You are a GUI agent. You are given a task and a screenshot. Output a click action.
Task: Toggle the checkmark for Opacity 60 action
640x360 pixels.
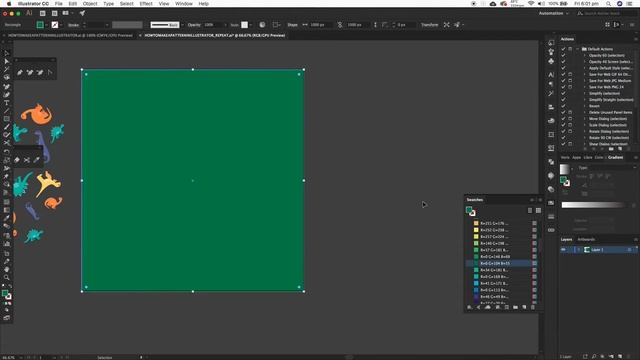coord(563,56)
